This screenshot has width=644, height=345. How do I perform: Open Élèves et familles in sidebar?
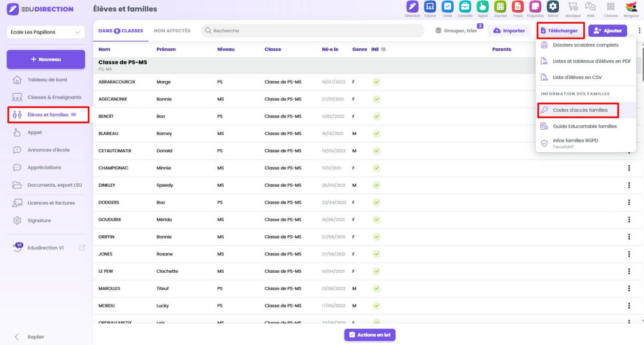(48, 115)
